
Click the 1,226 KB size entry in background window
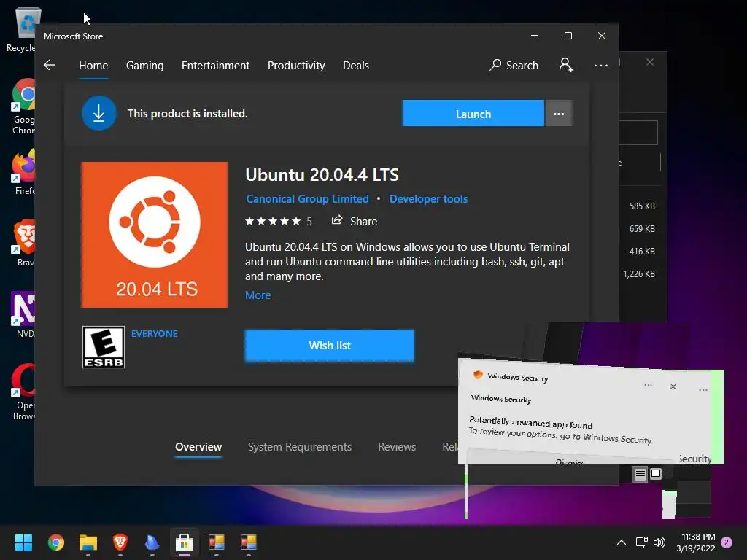(639, 274)
